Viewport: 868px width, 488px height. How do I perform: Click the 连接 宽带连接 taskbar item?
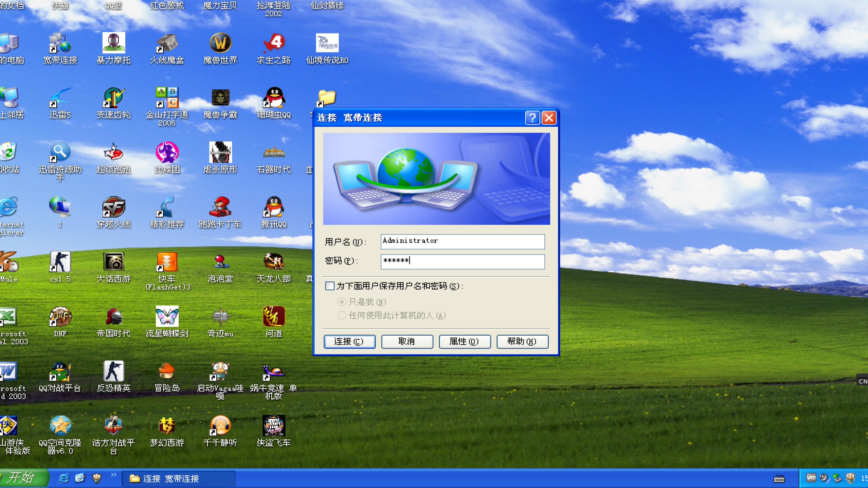coord(178,479)
